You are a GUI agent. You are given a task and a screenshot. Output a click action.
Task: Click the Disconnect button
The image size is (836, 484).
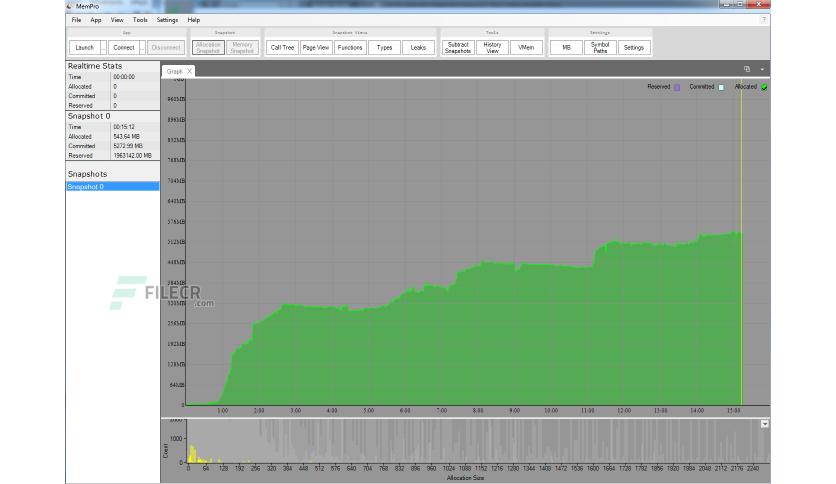point(166,47)
